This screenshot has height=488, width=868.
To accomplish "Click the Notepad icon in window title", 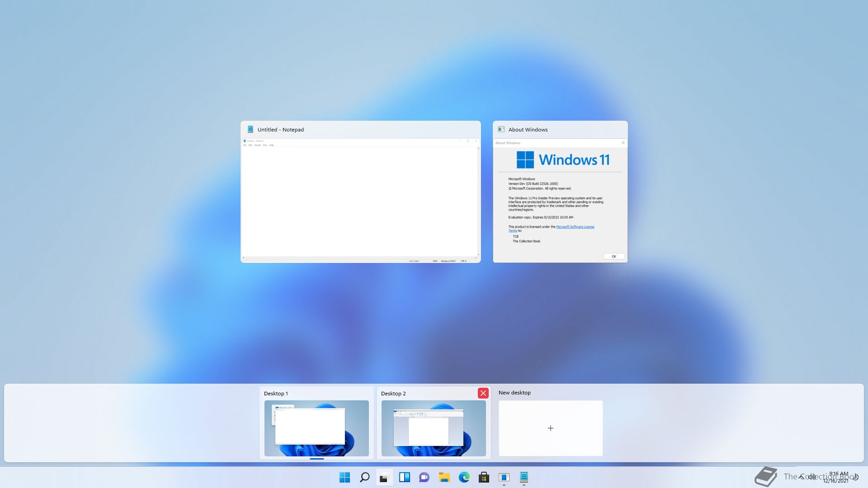I will click(250, 129).
